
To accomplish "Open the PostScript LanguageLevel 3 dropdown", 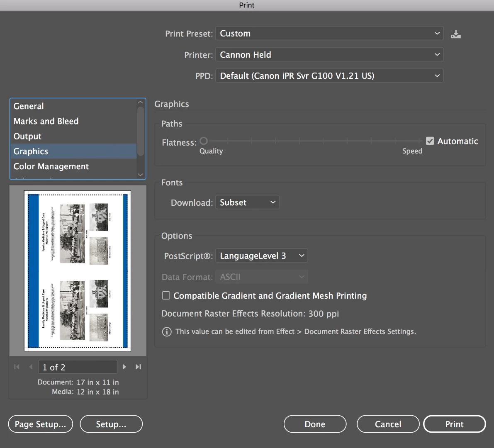I will 261,256.
